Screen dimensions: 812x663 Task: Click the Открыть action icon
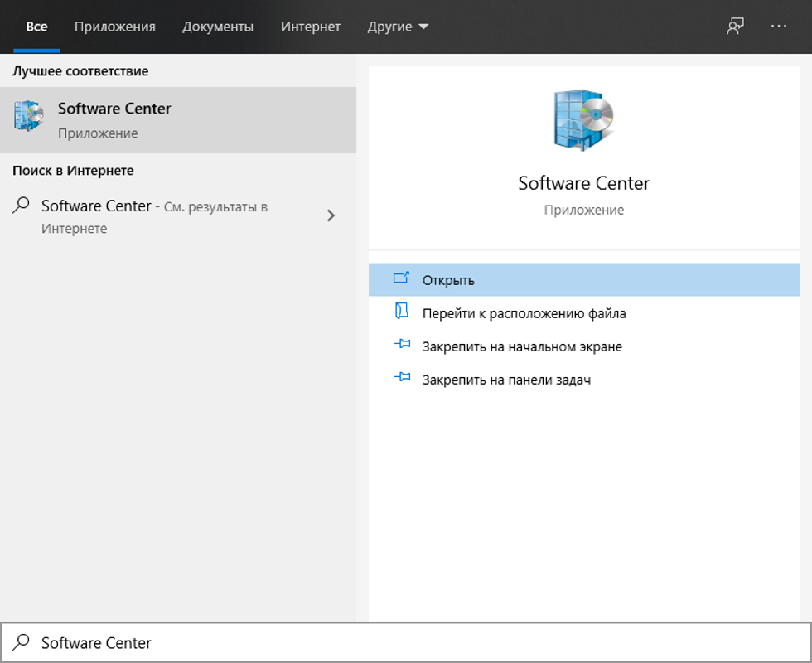401,278
